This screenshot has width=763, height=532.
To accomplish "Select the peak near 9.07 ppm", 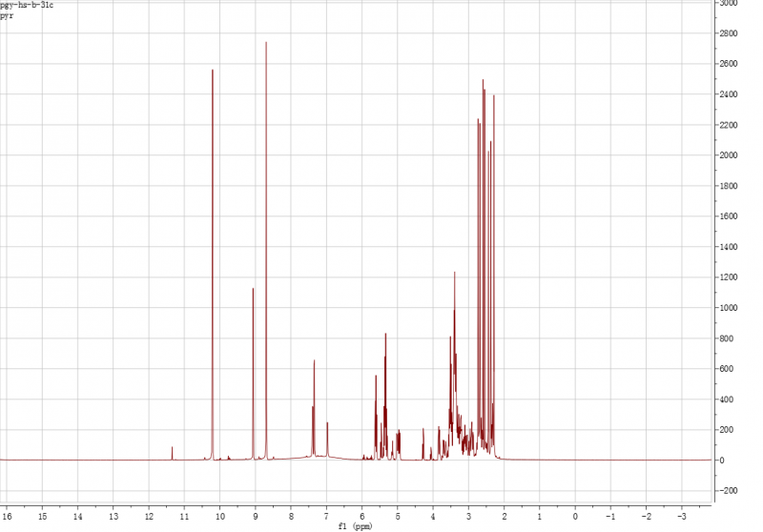I will (x=253, y=372).
